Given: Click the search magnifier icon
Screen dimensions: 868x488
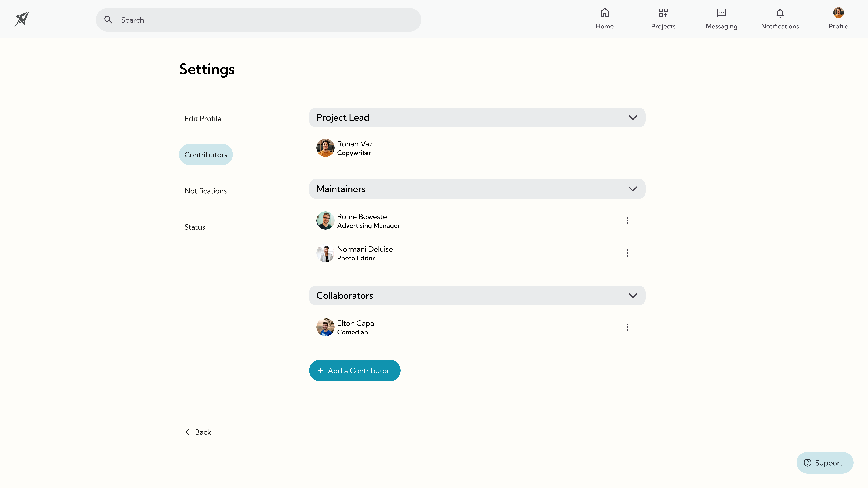Looking at the screenshot, I should [x=108, y=20].
